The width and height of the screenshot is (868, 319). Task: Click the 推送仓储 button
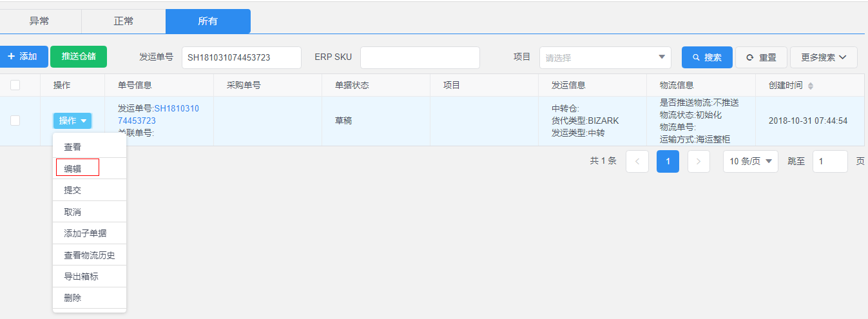coord(79,57)
